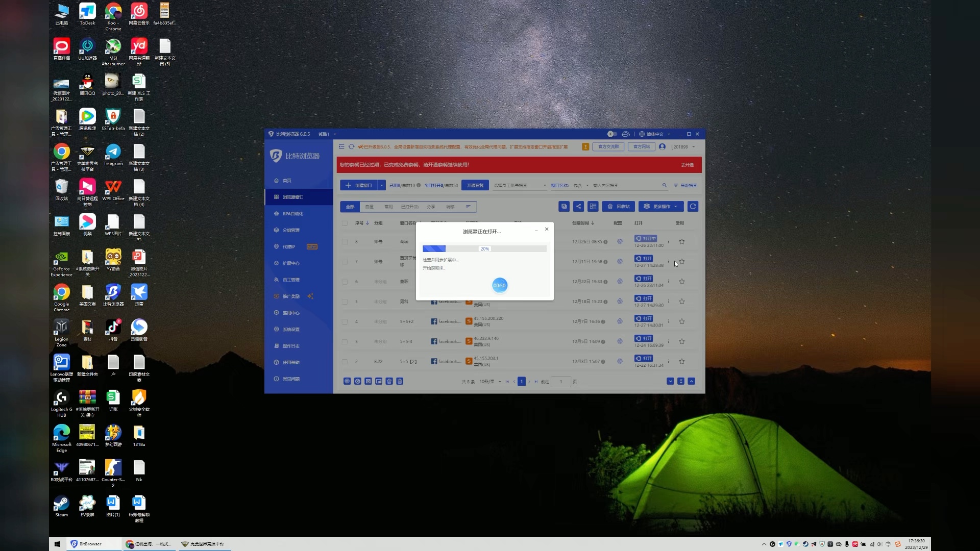
Task: Click the browser opening progress bar
Action: pos(484,249)
